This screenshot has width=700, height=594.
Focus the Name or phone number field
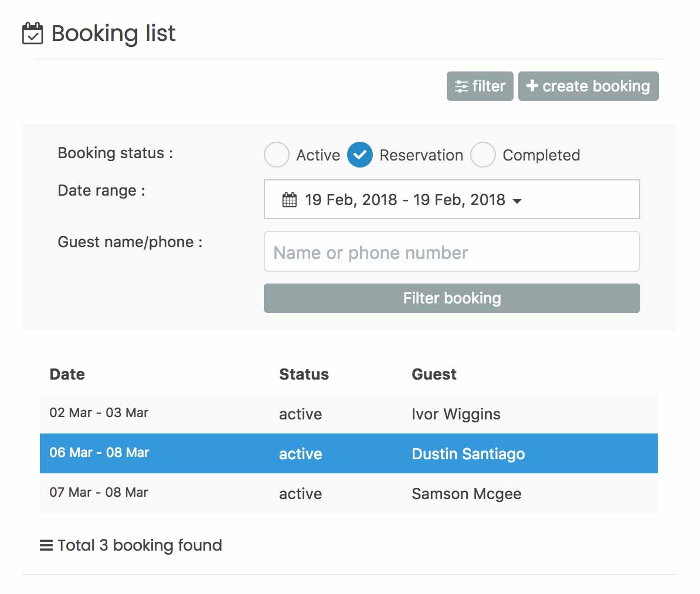point(451,252)
